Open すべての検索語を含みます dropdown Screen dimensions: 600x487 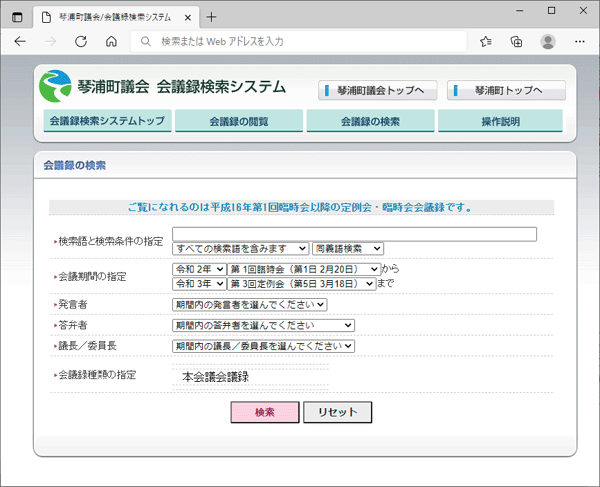240,249
